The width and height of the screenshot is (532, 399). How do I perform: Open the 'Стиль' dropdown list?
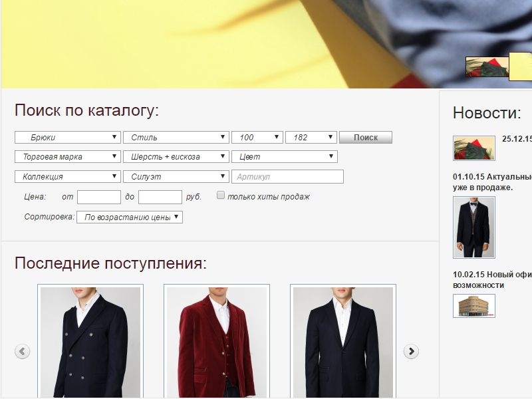coord(176,138)
